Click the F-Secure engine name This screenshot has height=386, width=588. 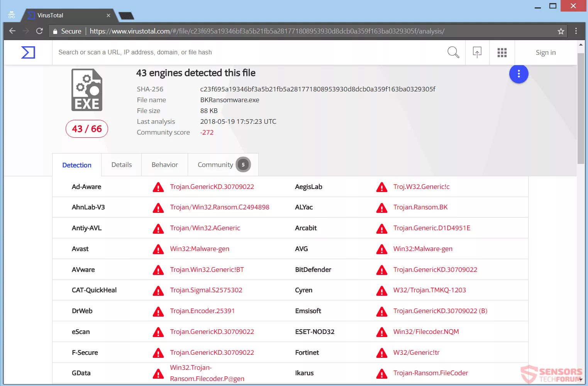coord(85,352)
